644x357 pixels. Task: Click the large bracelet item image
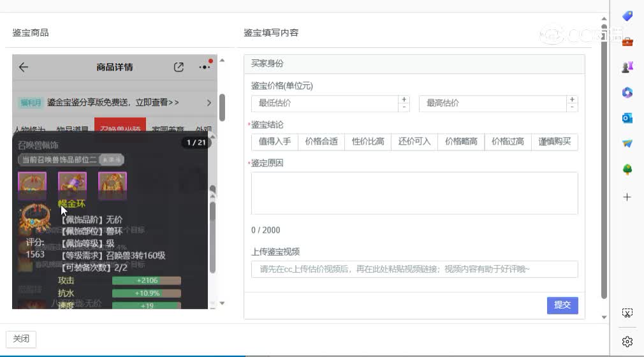point(35,219)
